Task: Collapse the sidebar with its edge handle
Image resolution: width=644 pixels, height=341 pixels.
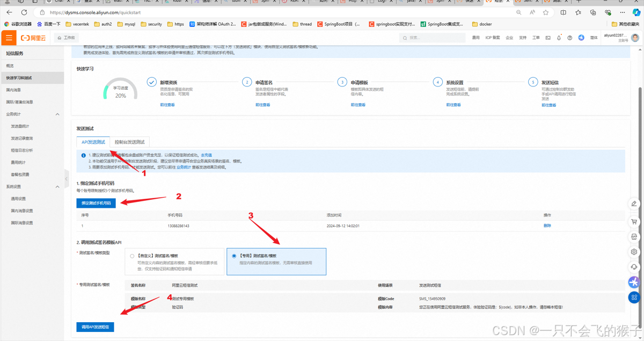Action: [x=67, y=179]
